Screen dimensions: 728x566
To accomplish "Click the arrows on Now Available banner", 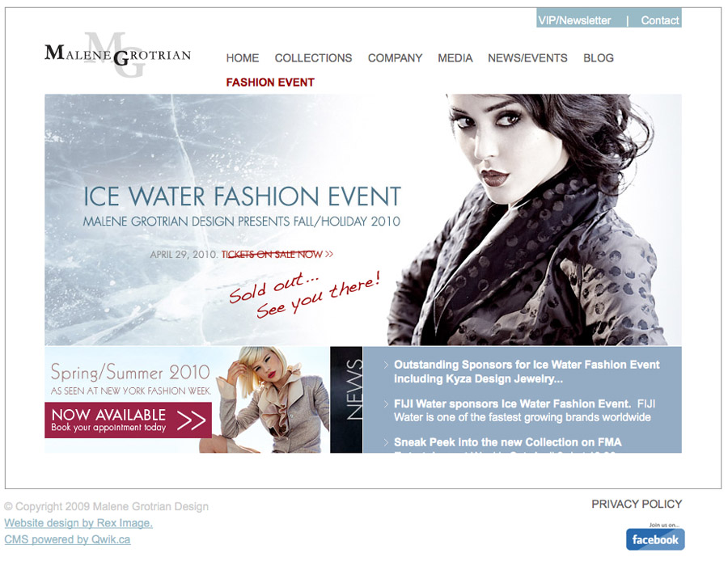I will pos(191,420).
